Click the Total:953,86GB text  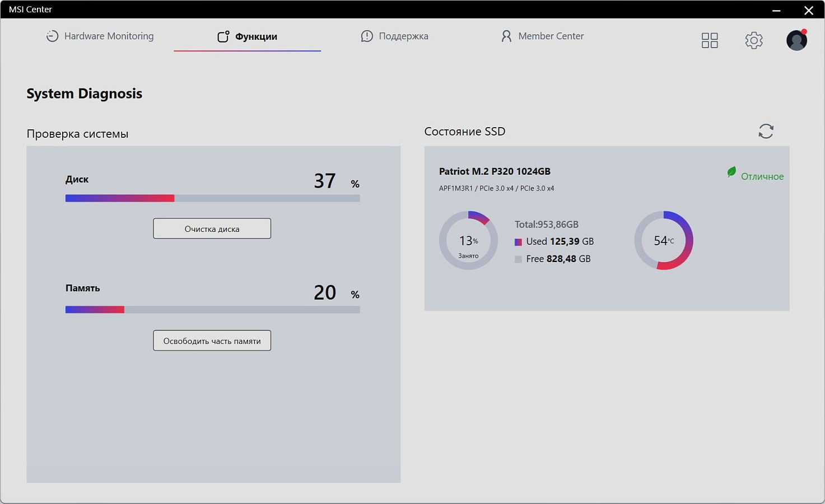(x=547, y=224)
